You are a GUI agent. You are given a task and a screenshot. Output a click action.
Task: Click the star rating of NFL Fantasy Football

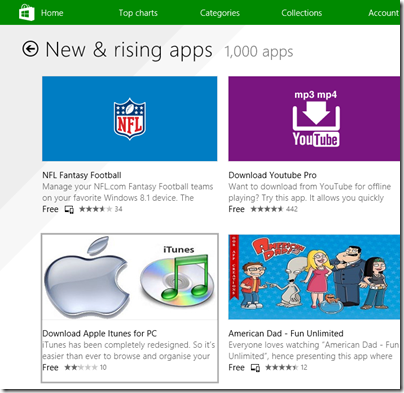click(x=95, y=209)
